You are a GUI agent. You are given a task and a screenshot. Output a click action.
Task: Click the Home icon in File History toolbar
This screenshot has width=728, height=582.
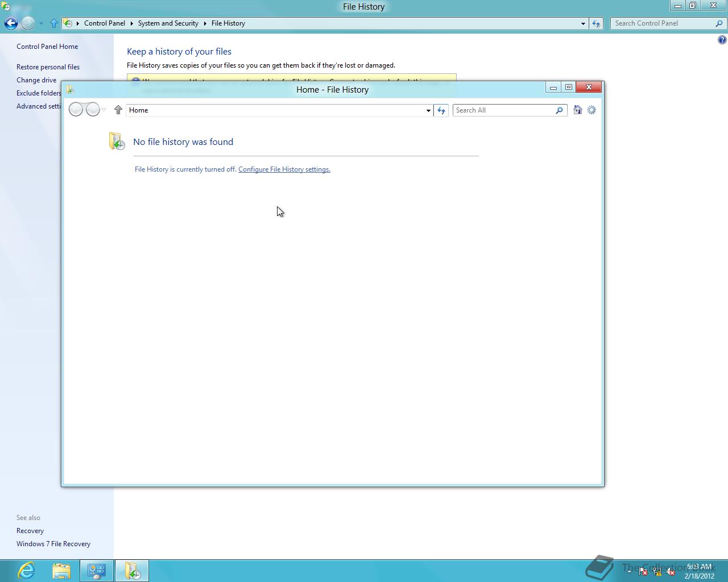(578, 110)
